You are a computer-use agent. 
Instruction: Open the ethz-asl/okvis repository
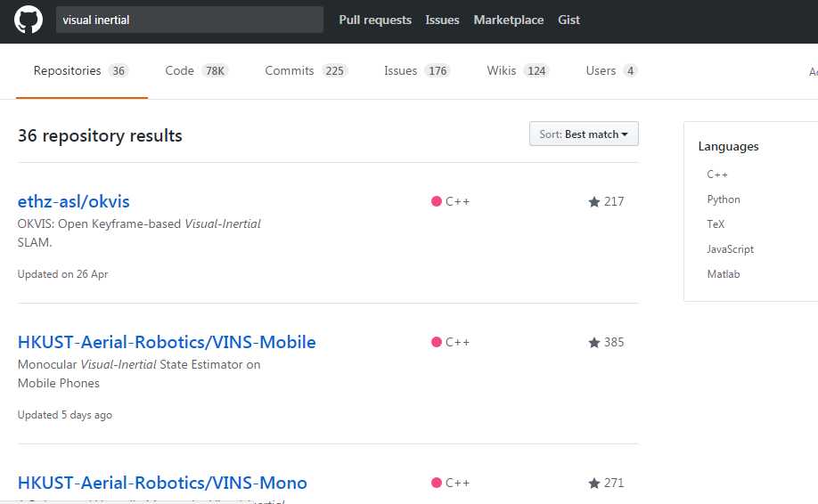point(74,201)
